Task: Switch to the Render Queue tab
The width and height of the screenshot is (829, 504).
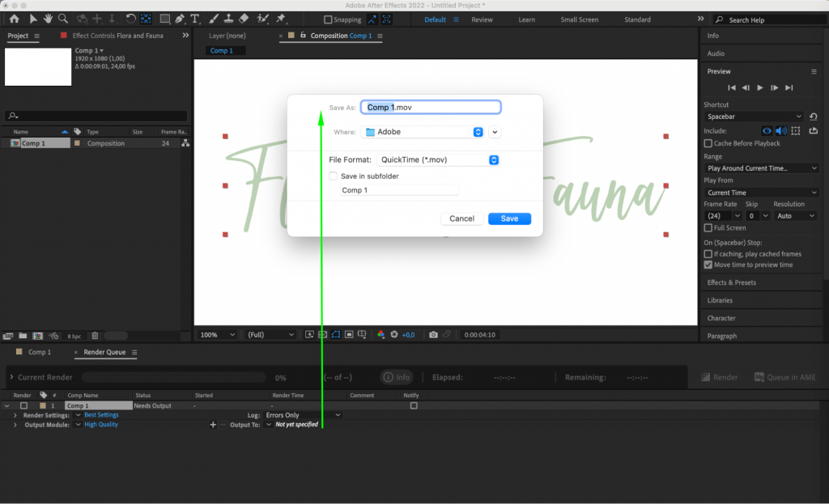Action: point(105,352)
